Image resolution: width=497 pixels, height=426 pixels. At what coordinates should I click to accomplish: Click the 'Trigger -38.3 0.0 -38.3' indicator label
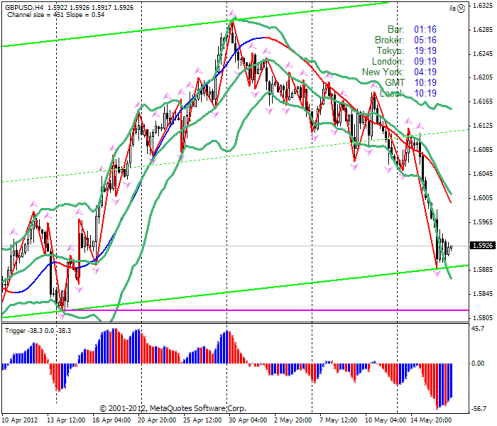click(x=38, y=331)
